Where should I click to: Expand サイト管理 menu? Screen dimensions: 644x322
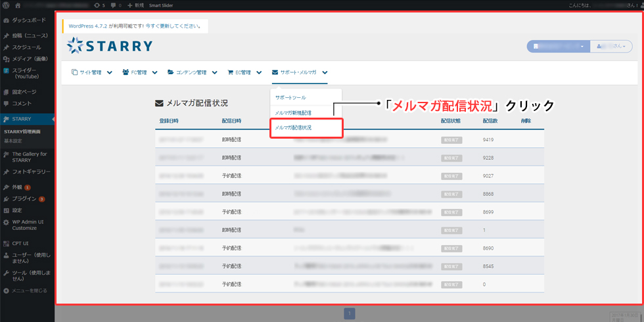pyautogui.click(x=91, y=73)
